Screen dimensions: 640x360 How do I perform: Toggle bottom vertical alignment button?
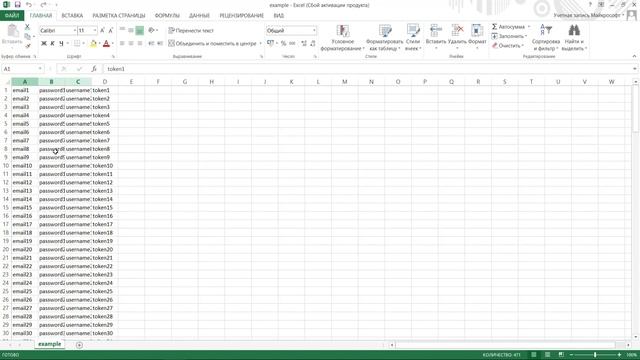pyautogui.click(x=140, y=30)
